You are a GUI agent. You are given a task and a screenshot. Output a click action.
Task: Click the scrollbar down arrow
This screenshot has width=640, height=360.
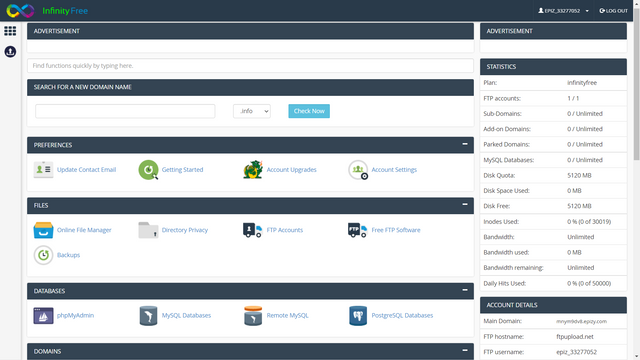pos(636,357)
